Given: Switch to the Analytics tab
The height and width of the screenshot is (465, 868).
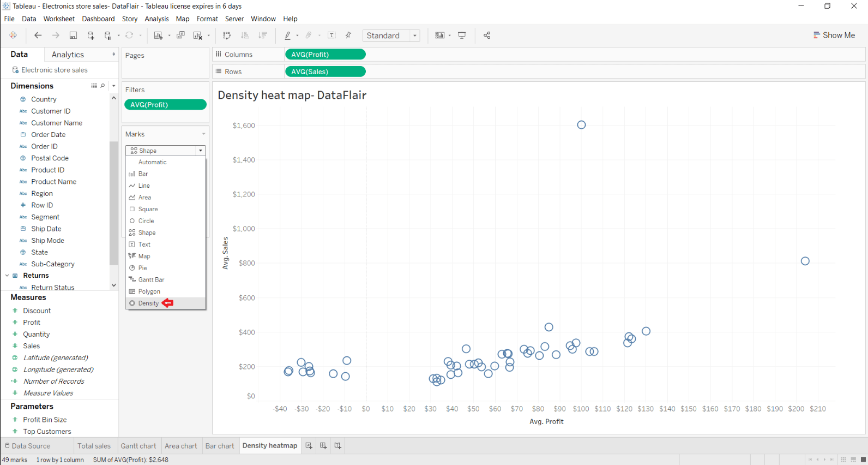Looking at the screenshot, I should coord(68,55).
